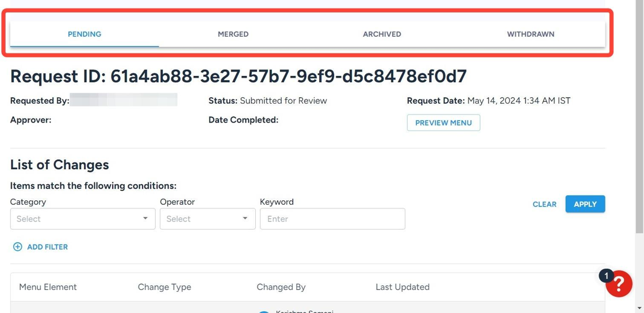The width and height of the screenshot is (644, 313).
Task: Click the Changed By column header
Action: click(281, 287)
